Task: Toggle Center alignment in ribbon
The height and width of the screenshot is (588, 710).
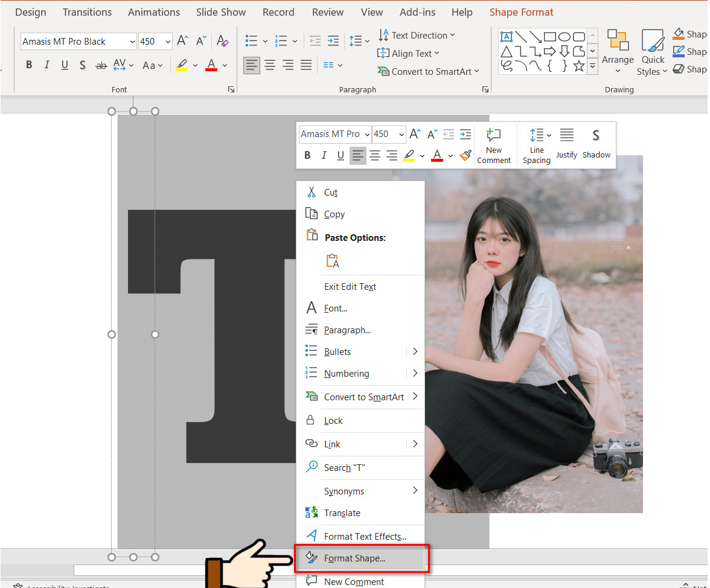Action: (270, 66)
